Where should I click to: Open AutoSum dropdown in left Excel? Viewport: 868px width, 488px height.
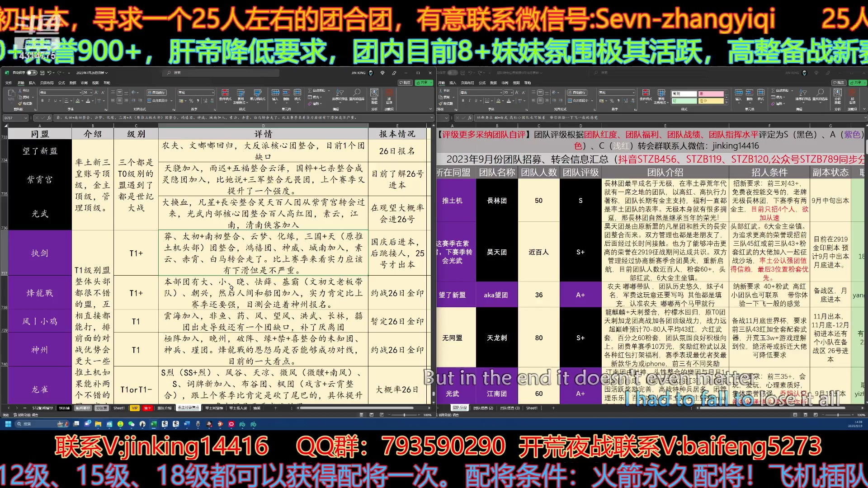[330, 90]
